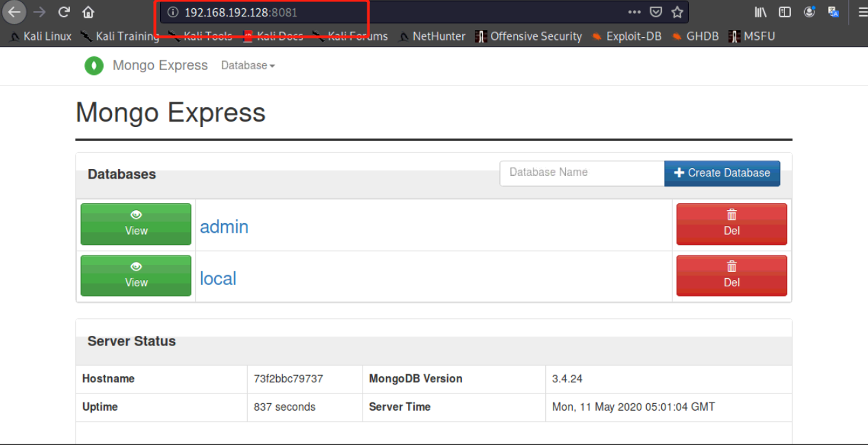Show site information icon in address bar
The image size is (868, 445).
[173, 12]
